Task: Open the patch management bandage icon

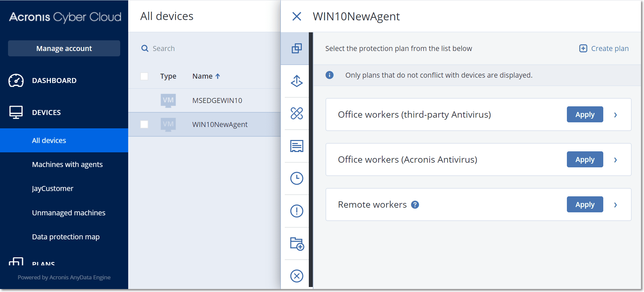Action: (x=296, y=113)
